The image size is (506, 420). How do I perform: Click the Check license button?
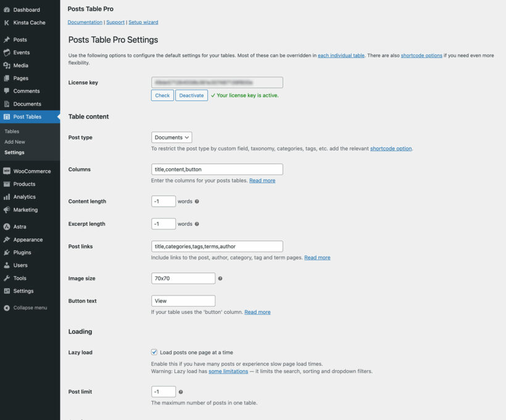(x=162, y=95)
